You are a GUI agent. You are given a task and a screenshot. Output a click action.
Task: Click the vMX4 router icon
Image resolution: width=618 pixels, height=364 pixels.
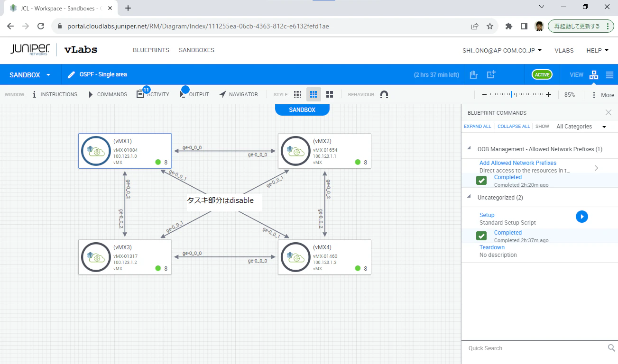click(296, 257)
